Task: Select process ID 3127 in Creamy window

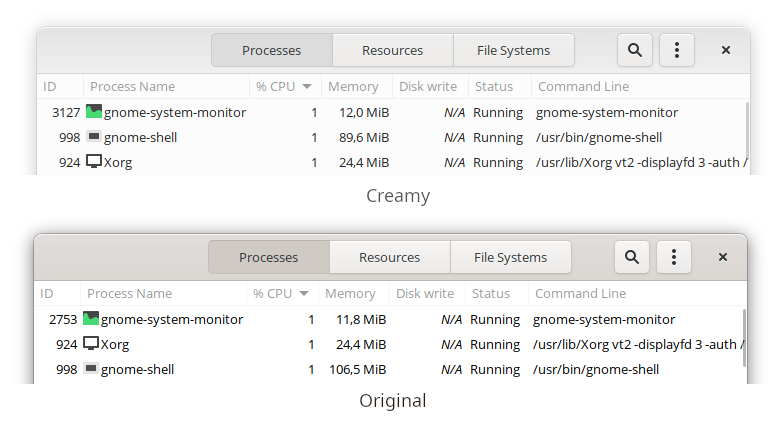Action: coord(66,112)
